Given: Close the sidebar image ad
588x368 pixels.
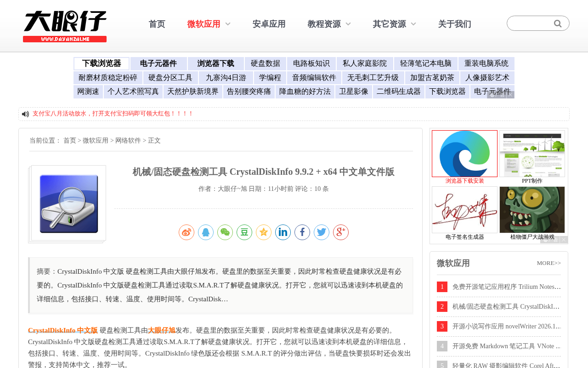Looking at the screenshot, I should (564, 240).
